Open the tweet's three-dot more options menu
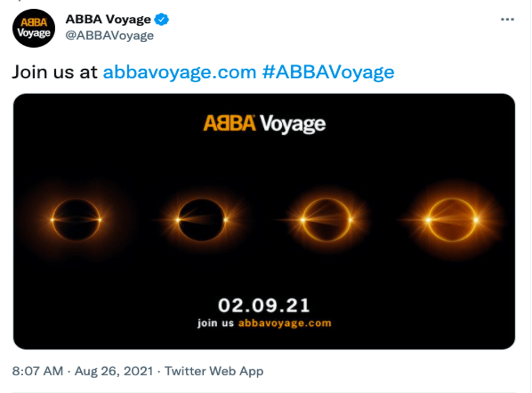Viewport: 532px width, 393px height. pos(507,19)
